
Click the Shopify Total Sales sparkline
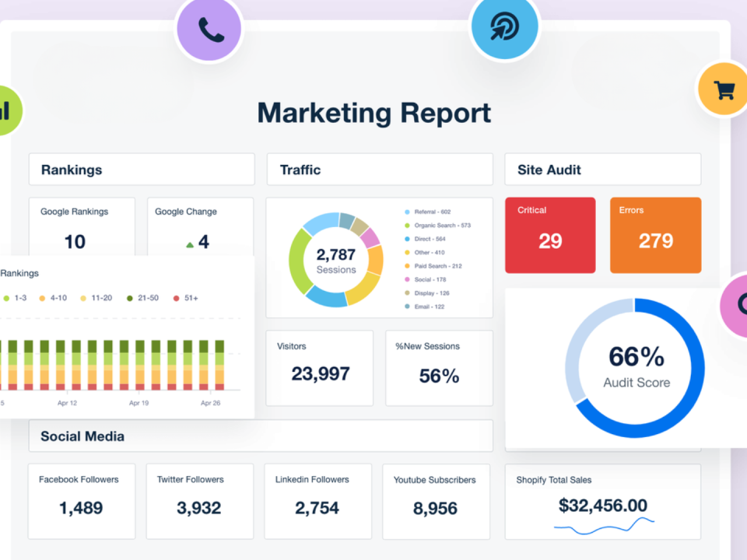[604, 527]
